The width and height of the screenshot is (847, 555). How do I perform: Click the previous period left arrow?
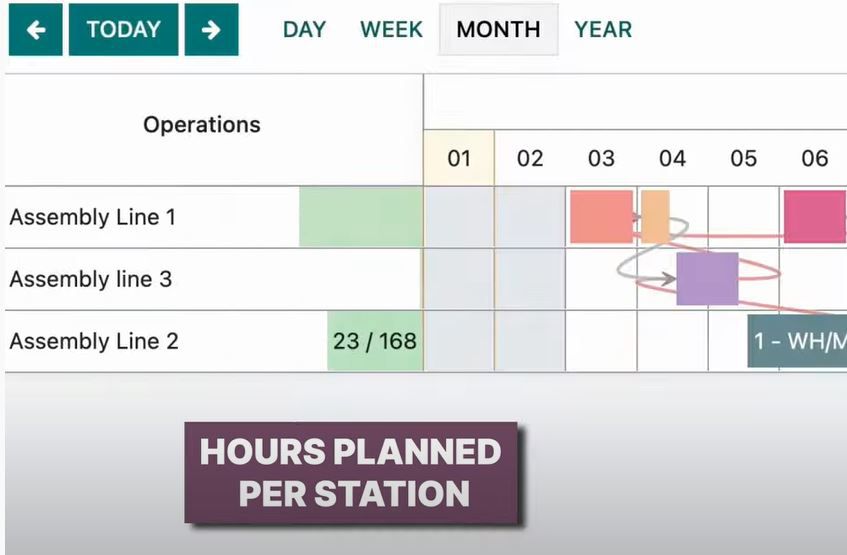[35, 30]
